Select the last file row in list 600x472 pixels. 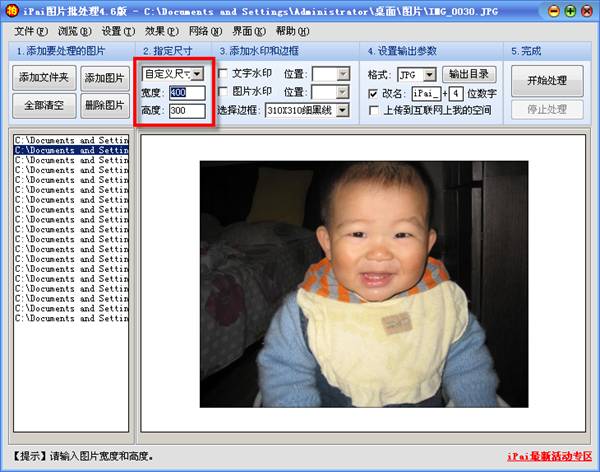click(71, 318)
